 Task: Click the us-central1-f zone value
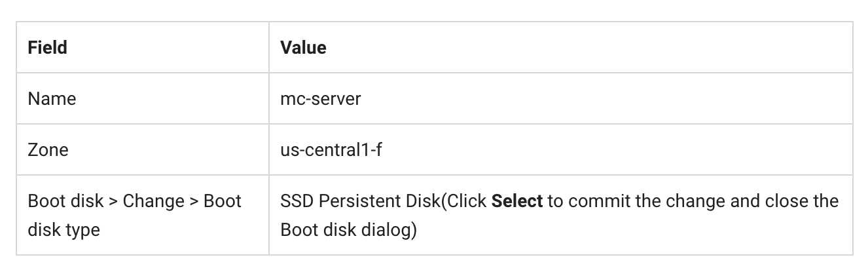[x=331, y=149]
